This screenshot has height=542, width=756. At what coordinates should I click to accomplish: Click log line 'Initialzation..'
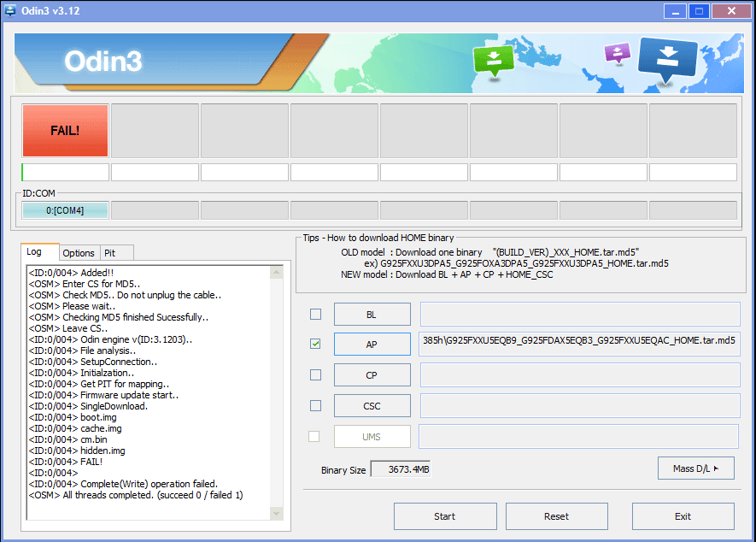81,373
